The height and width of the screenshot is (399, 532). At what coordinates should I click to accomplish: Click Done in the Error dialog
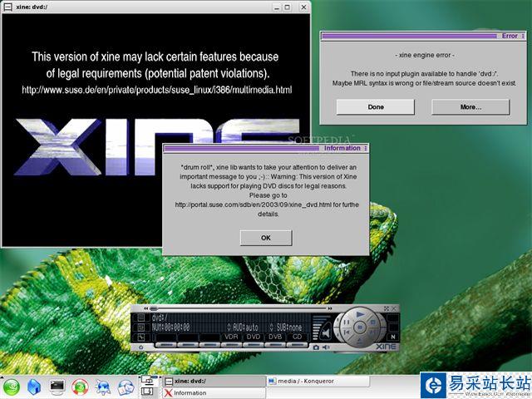tap(375, 107)
